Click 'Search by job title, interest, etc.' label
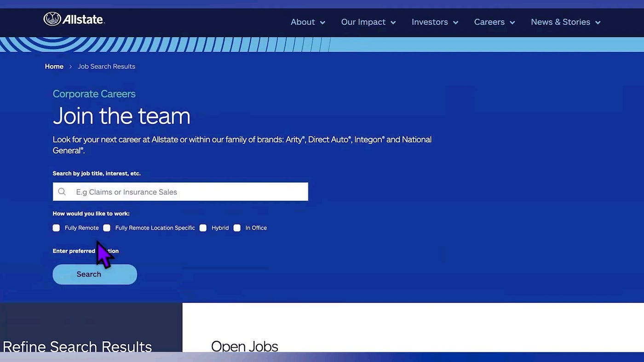644x362 pixels. tap(97, 174)
